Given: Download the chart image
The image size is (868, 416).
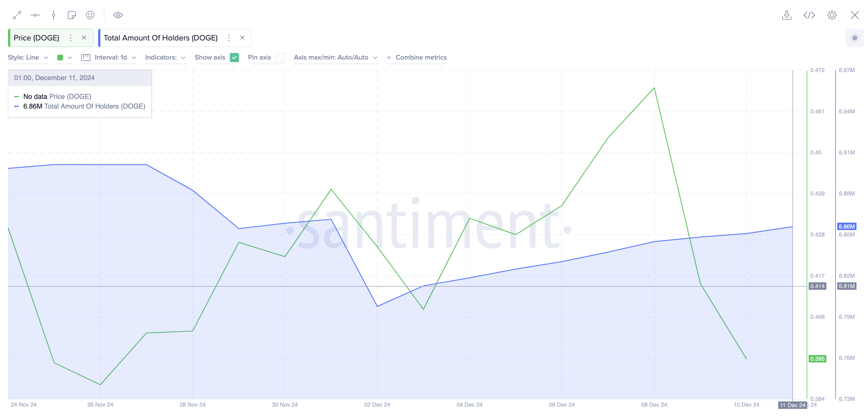Looking at the screenshot, I should tap(786, 15).
